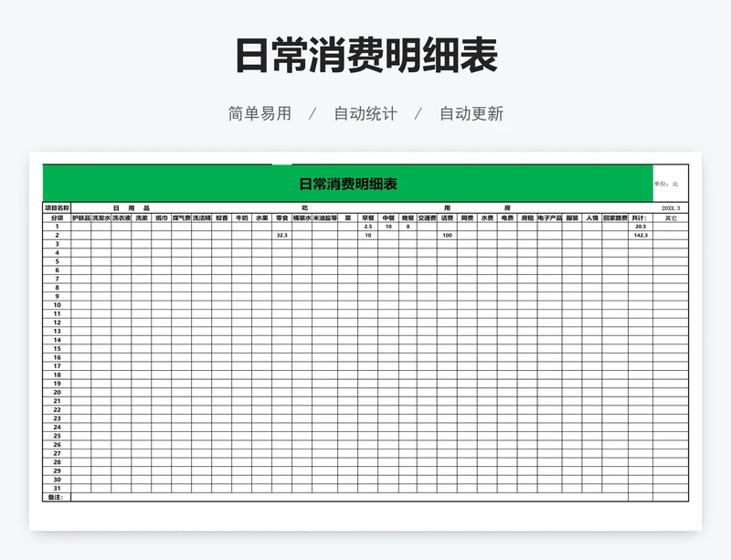Click the 洗衣液 column header
The height and width of the screenshot is (560, 731).
tap(122, 217)
